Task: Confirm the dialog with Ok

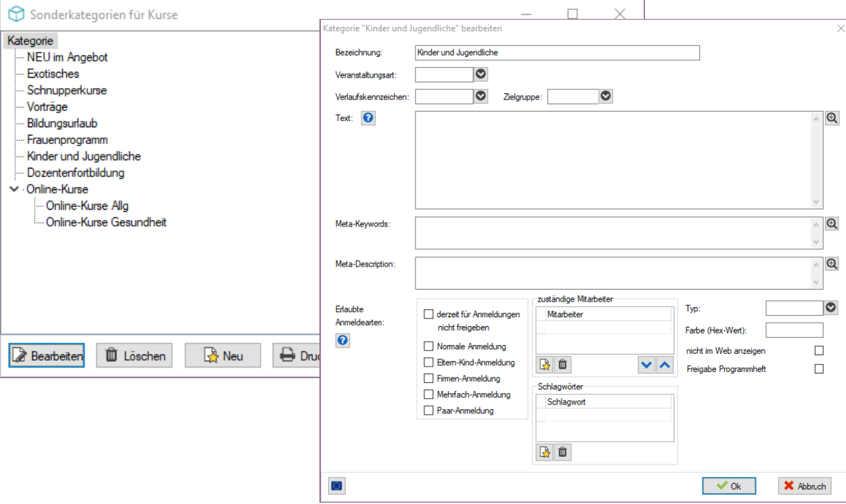Action: 729,486
